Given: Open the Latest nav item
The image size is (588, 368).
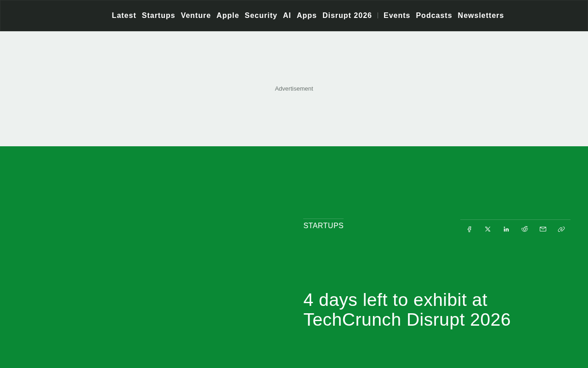Looking at the screenshot, I should click(x=124, y=16).
